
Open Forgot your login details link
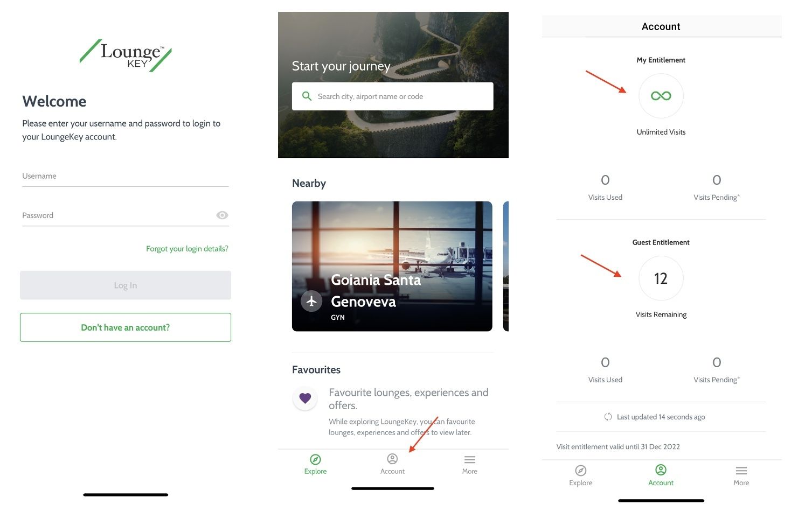click(x=187, y=249)
